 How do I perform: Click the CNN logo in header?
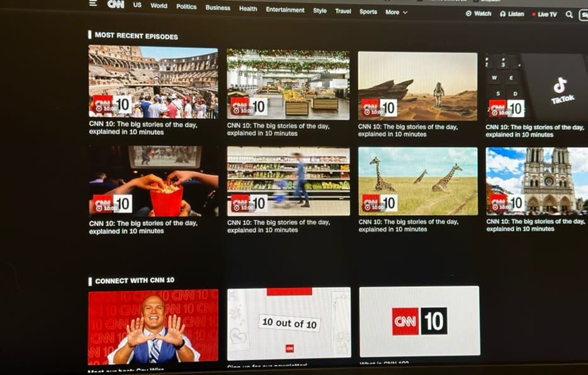click(x=115, y=4)
